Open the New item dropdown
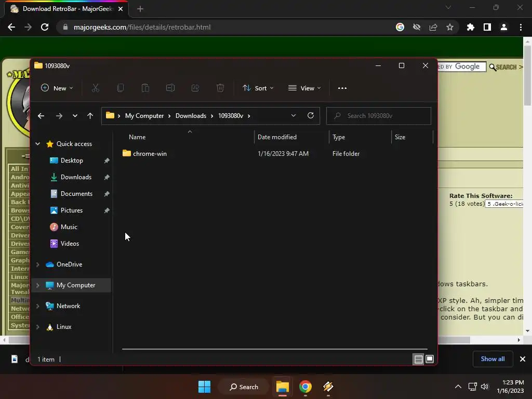This screenshot has width=532, height=399. (x=57, y=88)
